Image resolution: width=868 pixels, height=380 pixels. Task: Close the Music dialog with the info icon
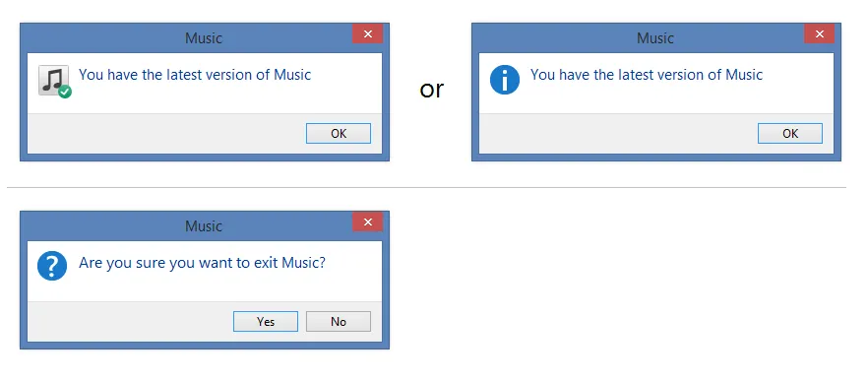819,33
